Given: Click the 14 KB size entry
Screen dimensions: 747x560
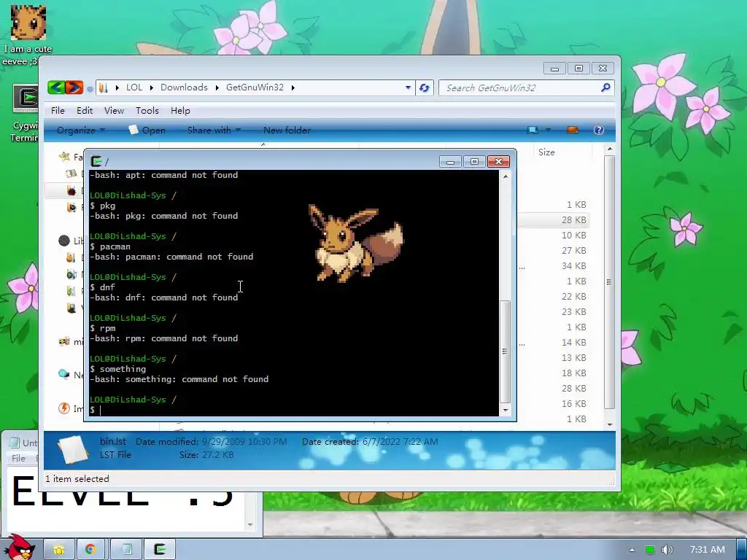Looking at the screenshot, I should click(573, 343).
